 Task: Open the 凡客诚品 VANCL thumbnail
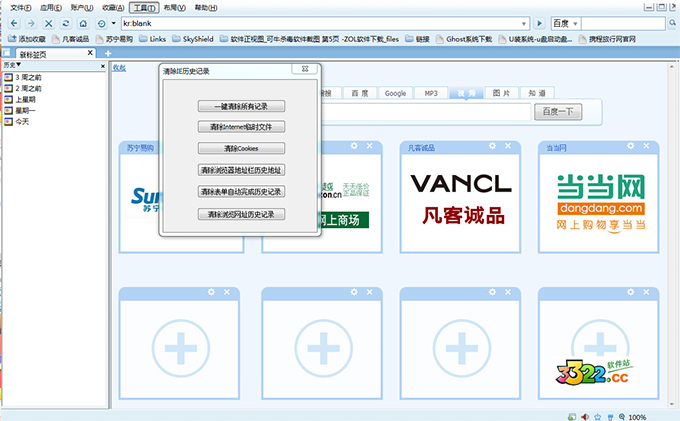tap(460, 202)
